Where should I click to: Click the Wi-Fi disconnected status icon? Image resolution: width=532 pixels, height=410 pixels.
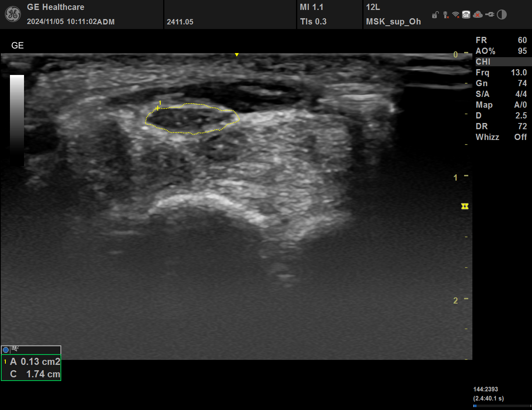click(456, 15)
